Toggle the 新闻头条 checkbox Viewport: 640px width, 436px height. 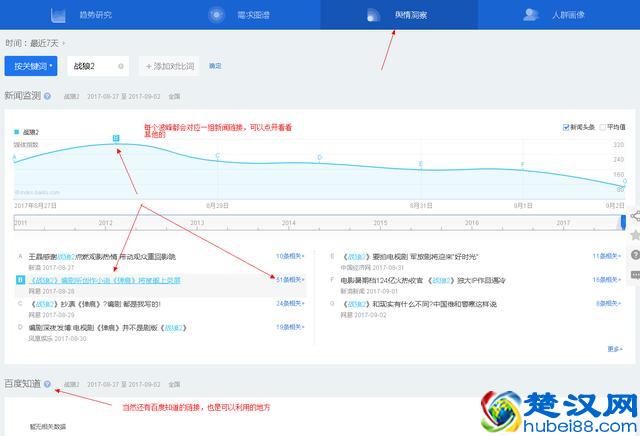pyautogui.click(x=566, y=127)
